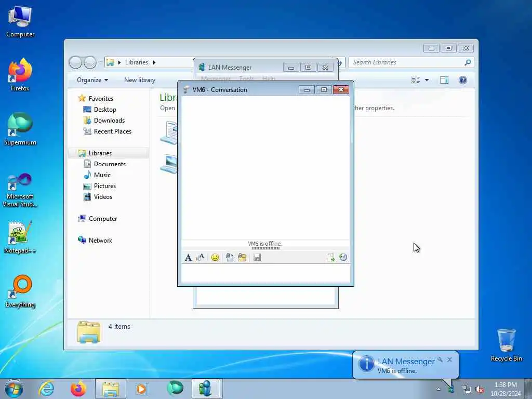Click the blue Help icon in Explorer
The height and width of the screenshot is (399, 532).
coord(463,80)
